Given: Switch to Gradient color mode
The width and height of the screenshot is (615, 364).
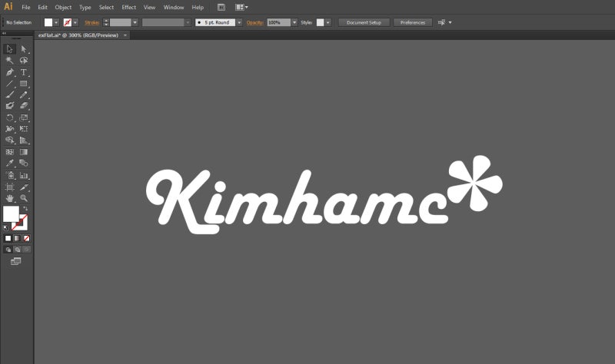Looking at the screenshot, I should coord(17,238).
